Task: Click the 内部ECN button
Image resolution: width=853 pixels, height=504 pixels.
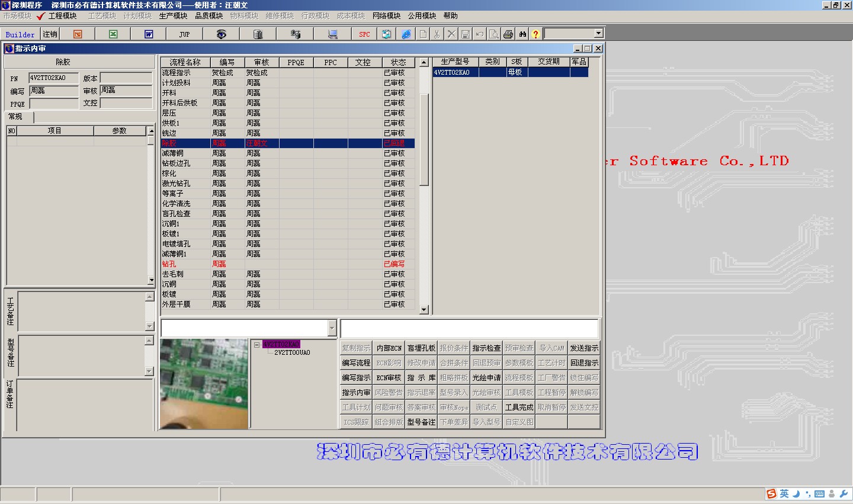Action: [389, 348]
